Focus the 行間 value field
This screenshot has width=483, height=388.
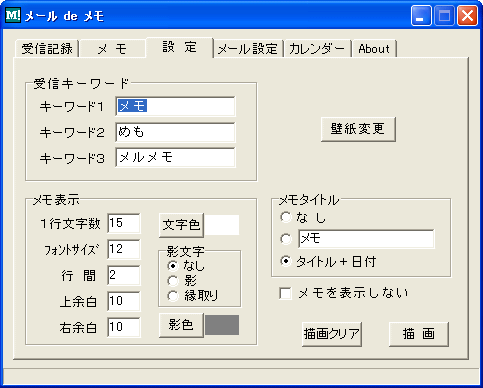pyautogui.click(x=124, y=275)
